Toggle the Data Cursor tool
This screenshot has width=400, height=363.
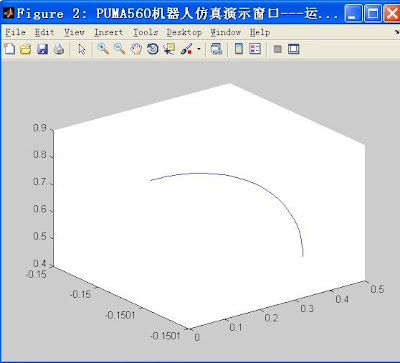tap(169, 49)
